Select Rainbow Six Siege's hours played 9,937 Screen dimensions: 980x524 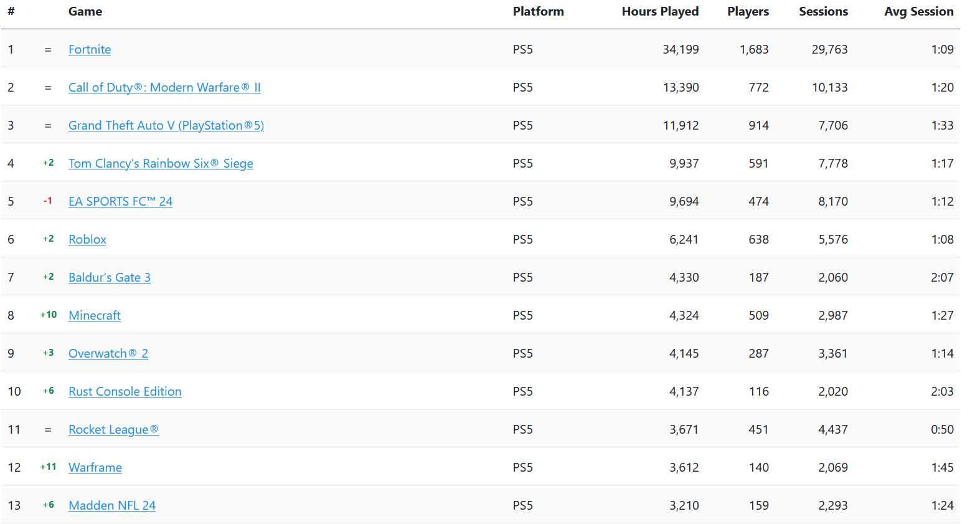tap(684, 163)
